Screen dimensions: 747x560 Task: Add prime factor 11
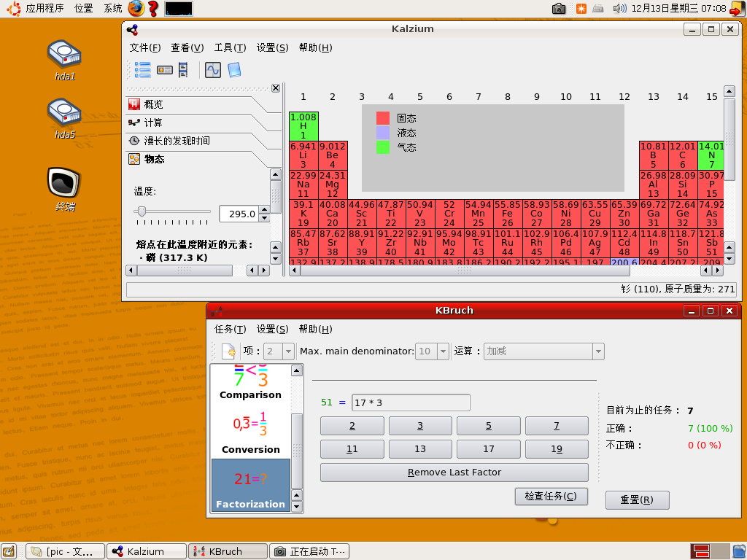pos(352,449)
